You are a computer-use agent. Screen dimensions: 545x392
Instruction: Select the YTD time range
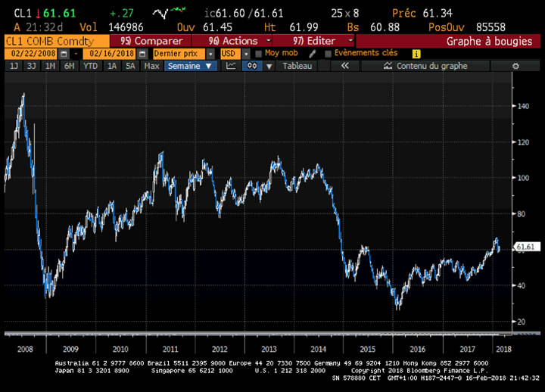(x=90, y=67)
